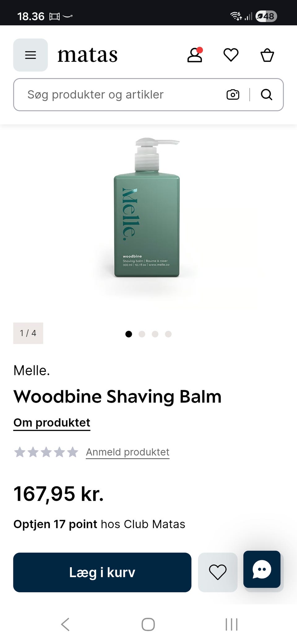Tap the magnifying glass search icon

point(266,94)
